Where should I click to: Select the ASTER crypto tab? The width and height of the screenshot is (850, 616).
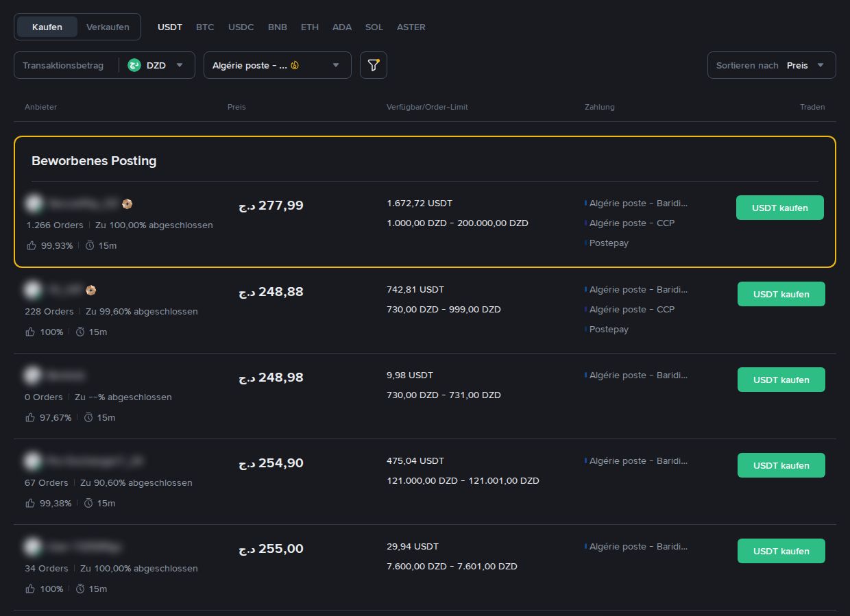411,27
